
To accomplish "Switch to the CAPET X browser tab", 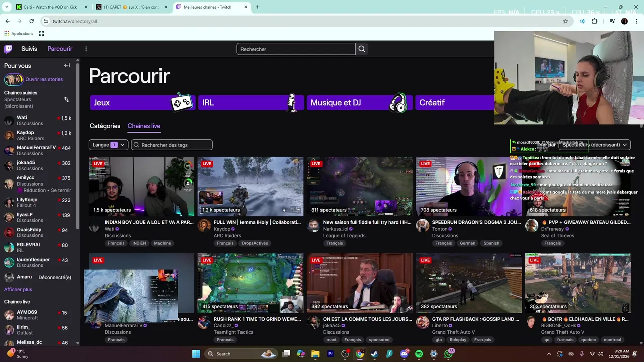I will point(132,7).
